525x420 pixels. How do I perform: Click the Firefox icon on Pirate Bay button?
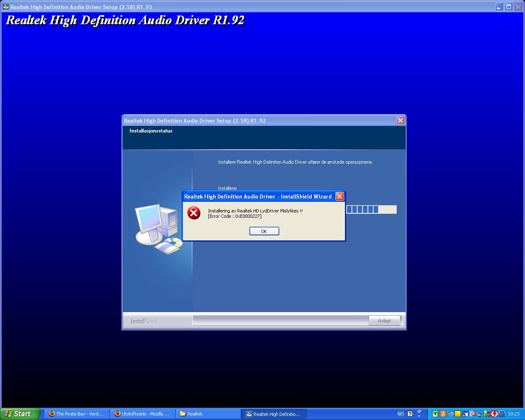tap(52, 414)
